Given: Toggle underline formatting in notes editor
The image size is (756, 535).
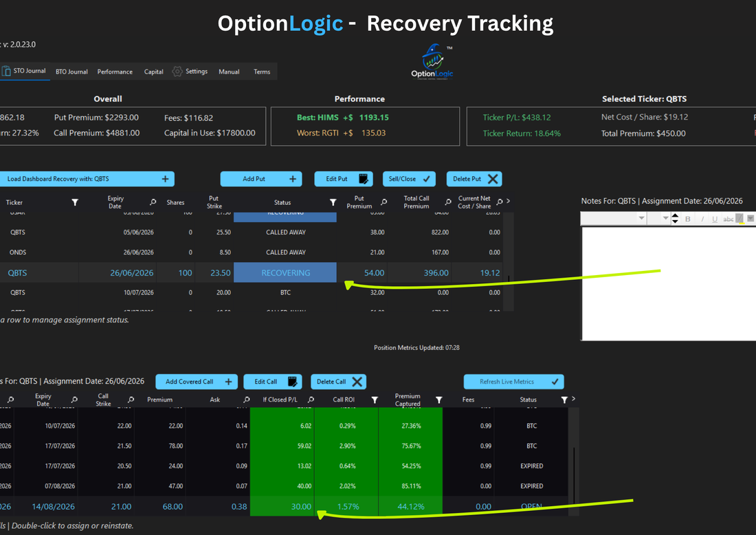Looking at the screenshot, I should (715, 219).
